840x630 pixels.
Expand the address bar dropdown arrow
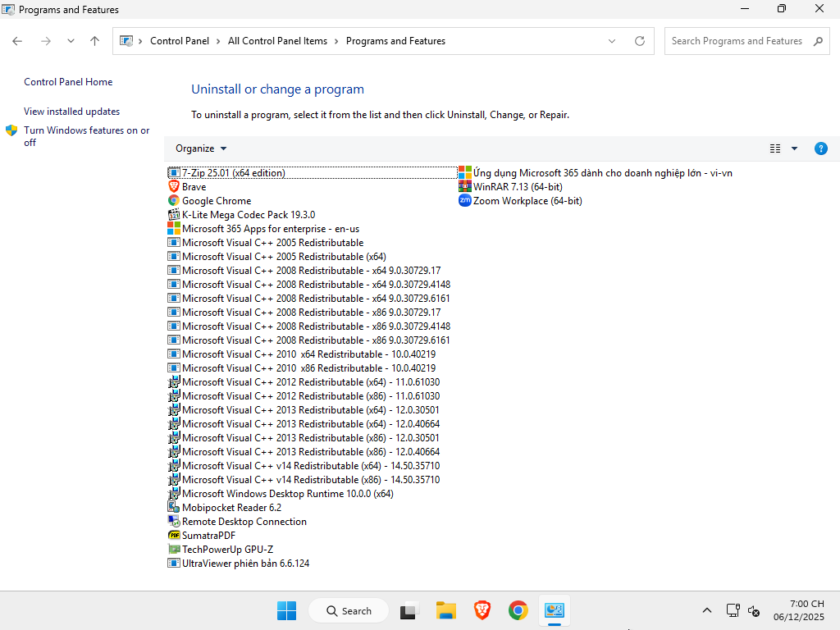click(x=611, y=40)
